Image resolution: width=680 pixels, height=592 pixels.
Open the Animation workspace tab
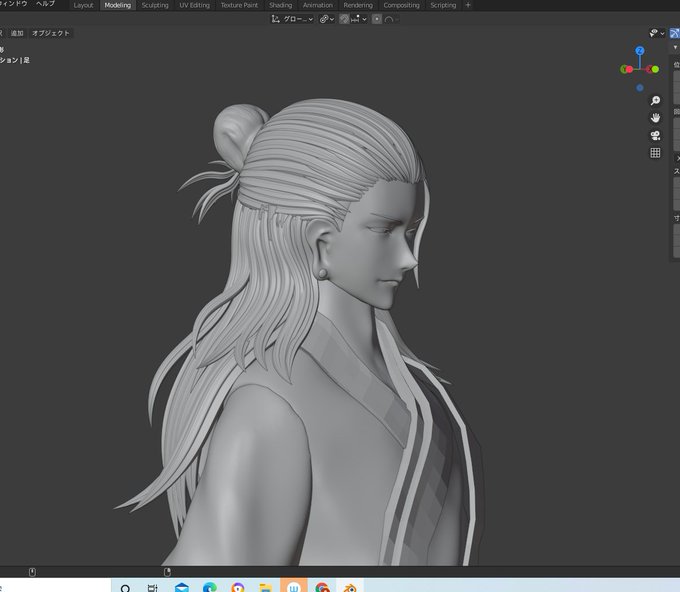pyautogui.click(x=317, y=5)
